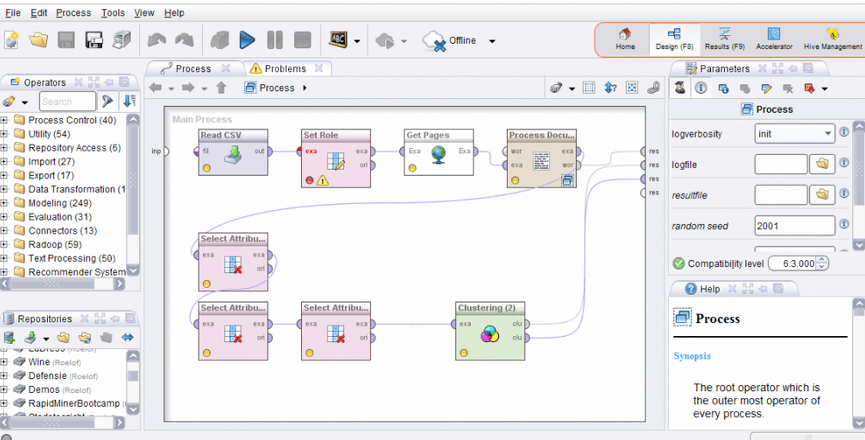Screen dimensions: 865x440
Task: Open the Offline connection dropdown arrow
Action: coord(492,41)
